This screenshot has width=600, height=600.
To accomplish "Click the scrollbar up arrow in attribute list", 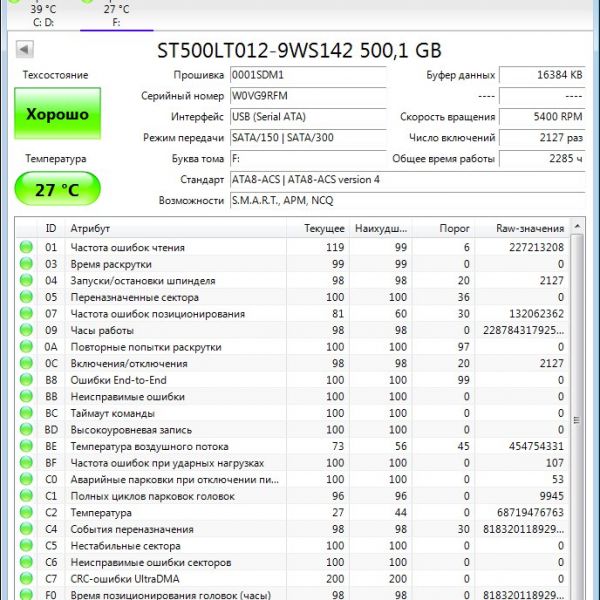I will click(x=577, y=226).
